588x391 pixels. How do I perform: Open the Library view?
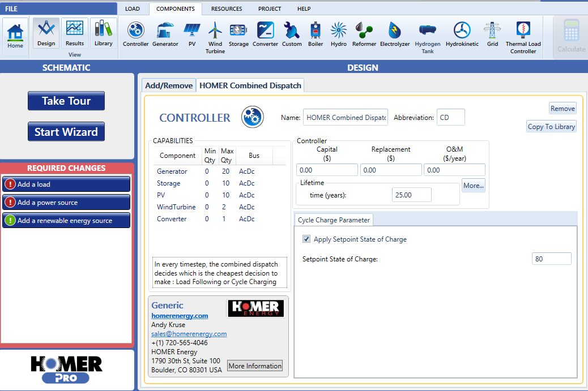(x=103, y=32)
